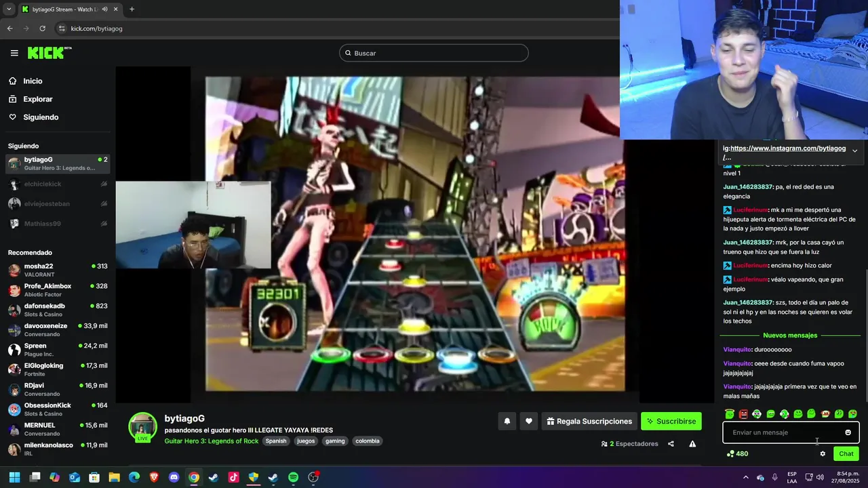
Task: Expand the pinned Instagram message chevron
Action: tap(854, 150)
